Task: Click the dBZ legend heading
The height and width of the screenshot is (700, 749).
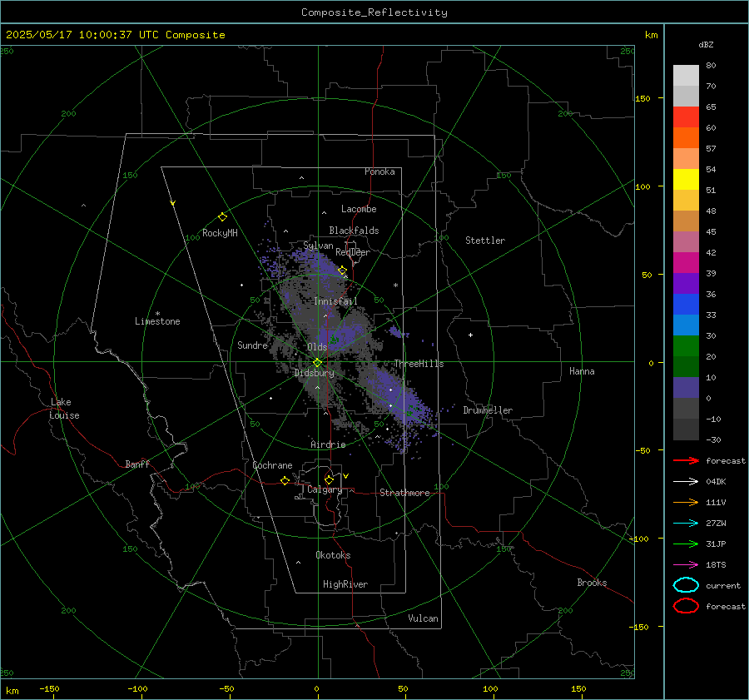Action: [x=706, y=45]
